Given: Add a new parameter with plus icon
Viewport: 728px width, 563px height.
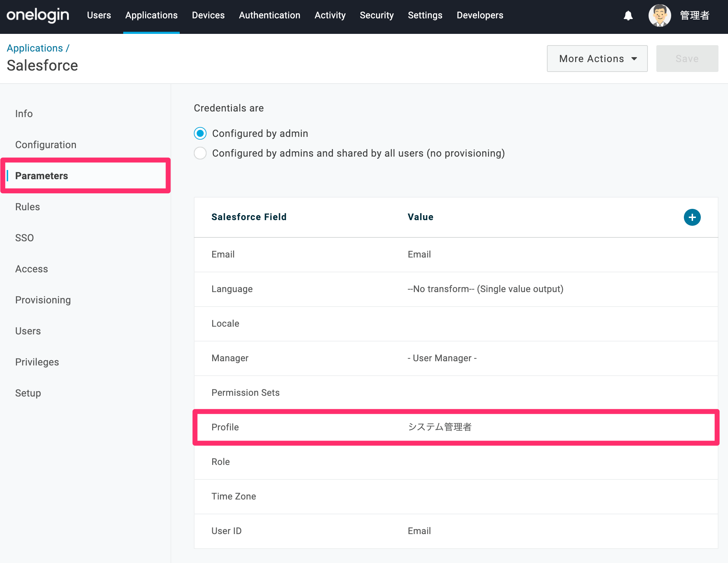Looking at the screenshot, I should (692, 217).
